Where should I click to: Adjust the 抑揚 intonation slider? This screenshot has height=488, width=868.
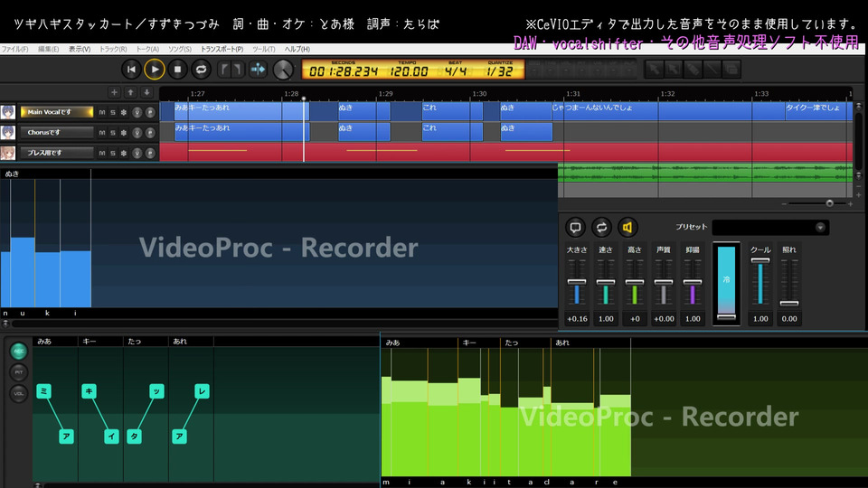click(692, 282)
